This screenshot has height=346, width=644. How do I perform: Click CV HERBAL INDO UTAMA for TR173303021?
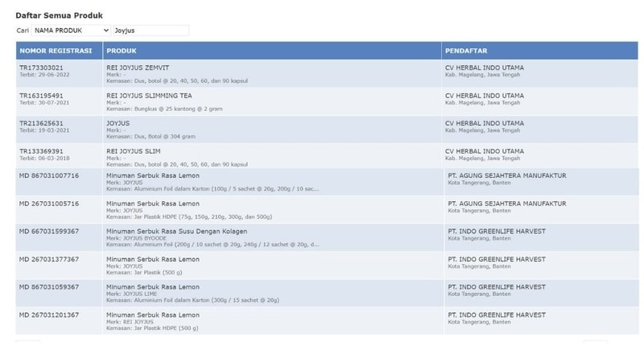click(x=485, y=68)
